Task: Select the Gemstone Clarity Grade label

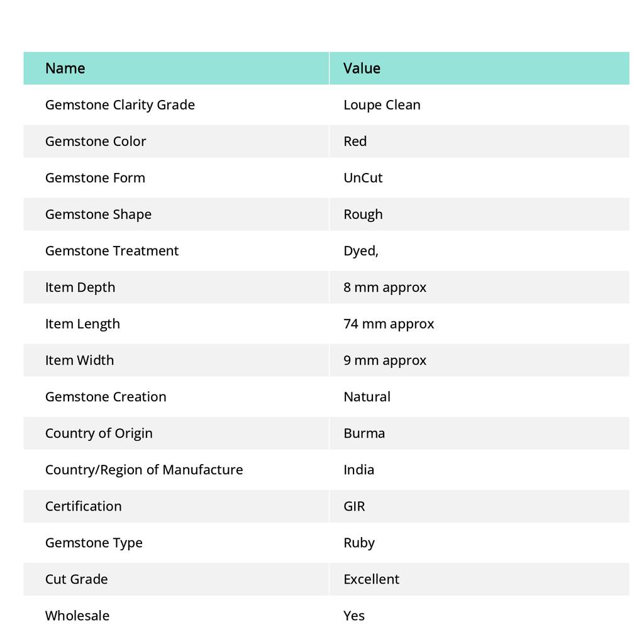Action: coord(120,104)
